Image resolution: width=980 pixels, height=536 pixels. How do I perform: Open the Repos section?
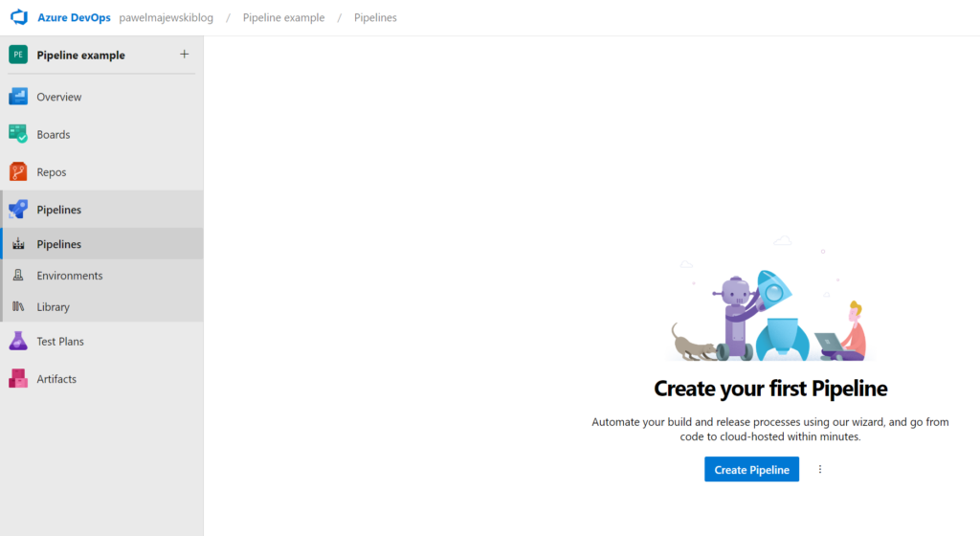pyautogui.click(x=101, y=171)
